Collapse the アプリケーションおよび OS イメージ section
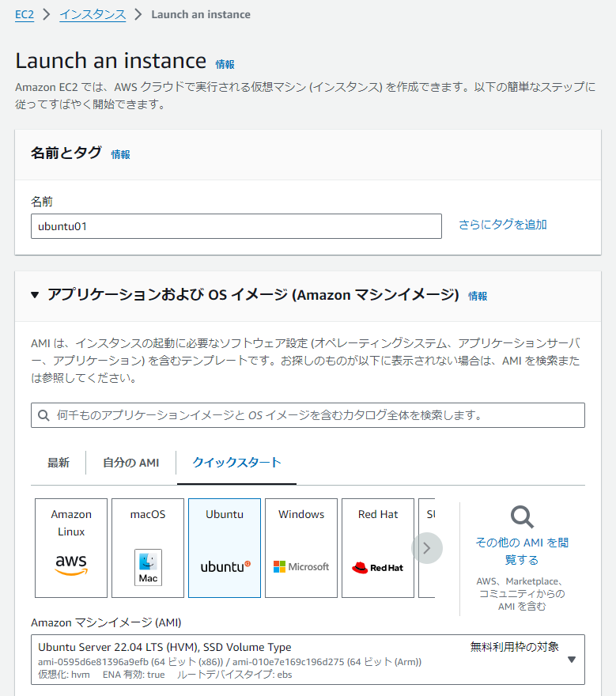Screen dimensions: 616x696 point(35,295)
